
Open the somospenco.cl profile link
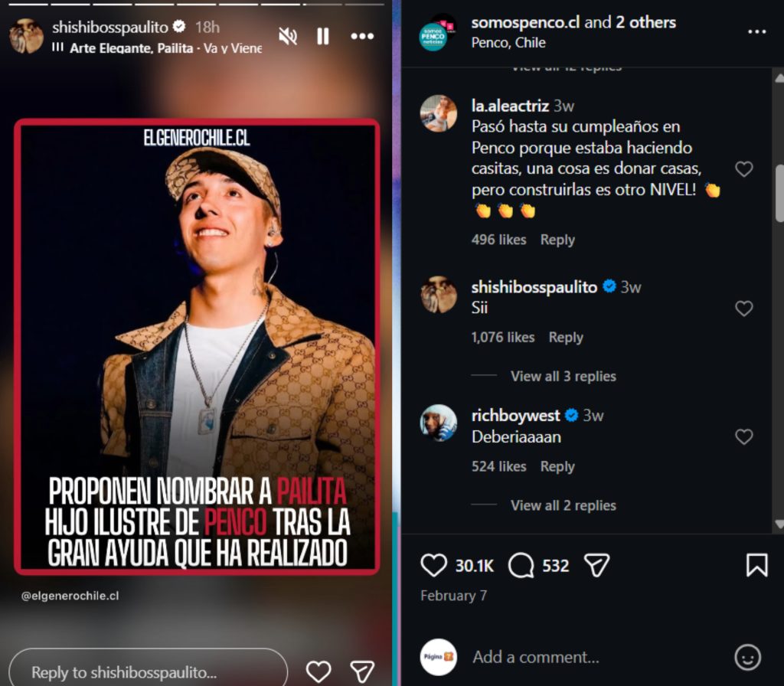click(524, 23)
